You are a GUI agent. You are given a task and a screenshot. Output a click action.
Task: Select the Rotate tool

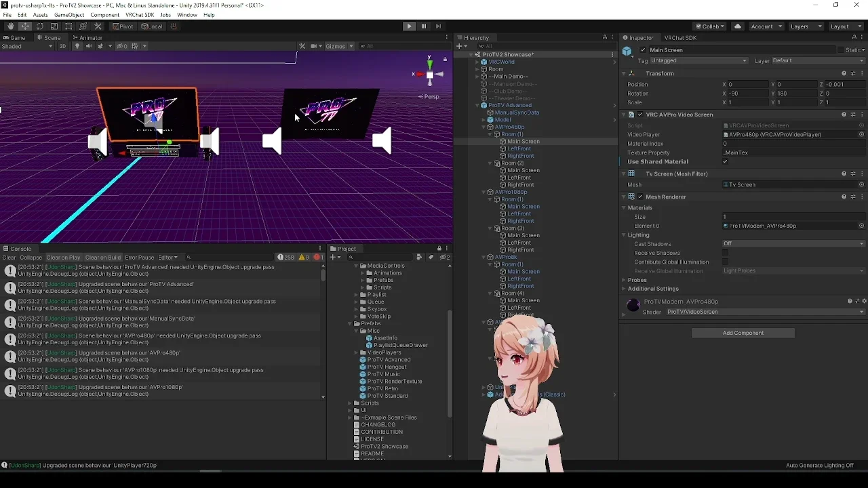coord(39,26)
